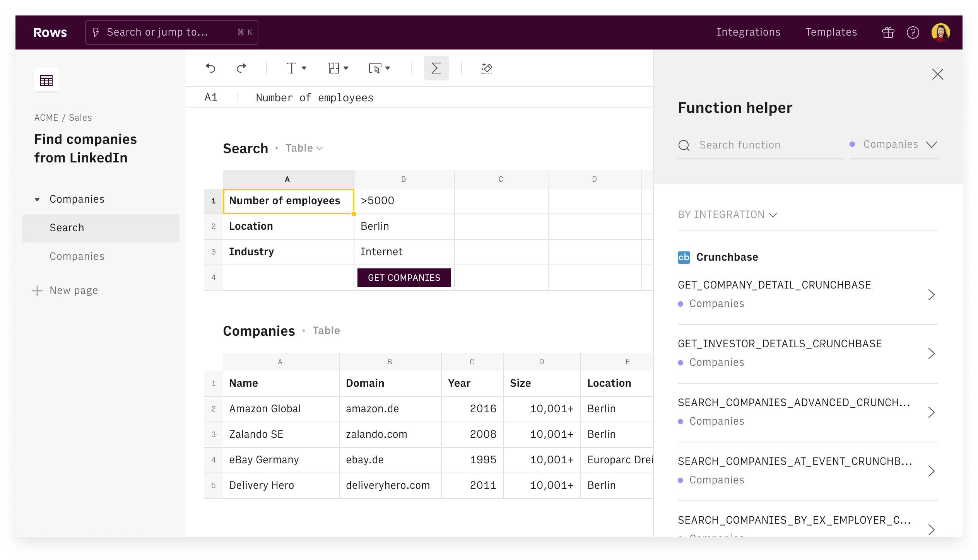Expand GET_INVESTOR_DETAILS_CRUNCHBASE chevron
The width and height of the screenshot is (978, 560).
[x=932, y=353]
